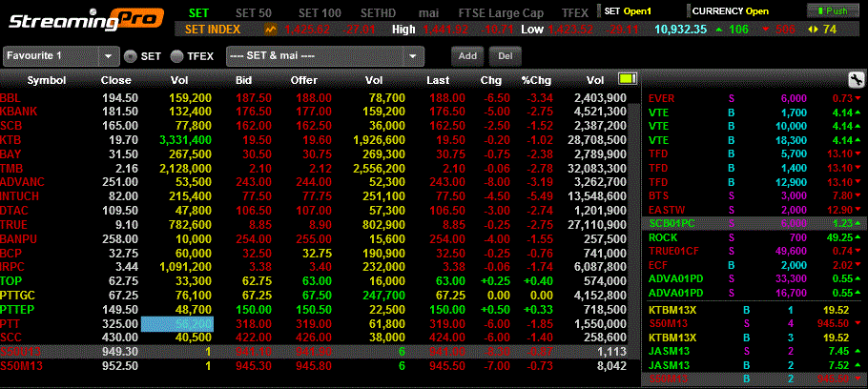Switch to the SET 50 tab

[253, 12]
